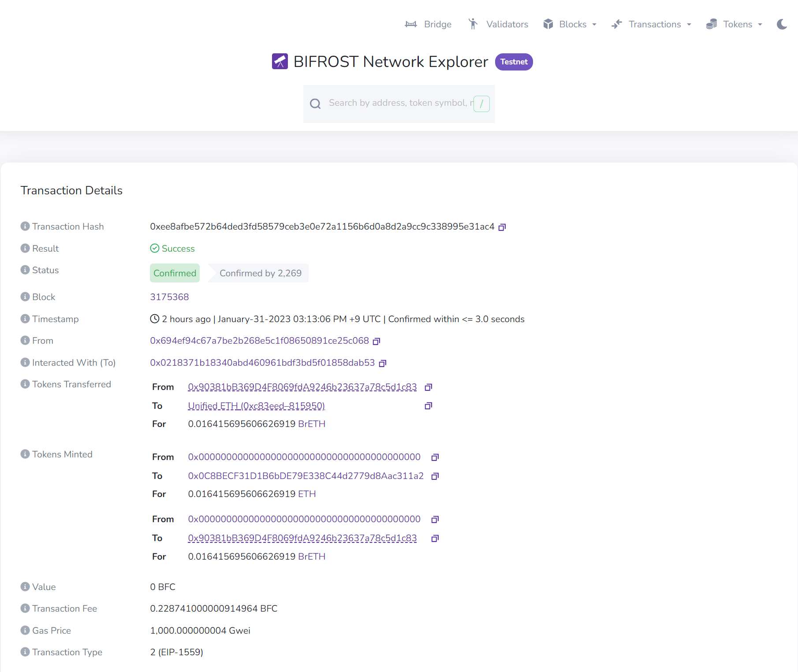
Task: Open the BrETH token in Tokens Minted
Action: (312, 557)
